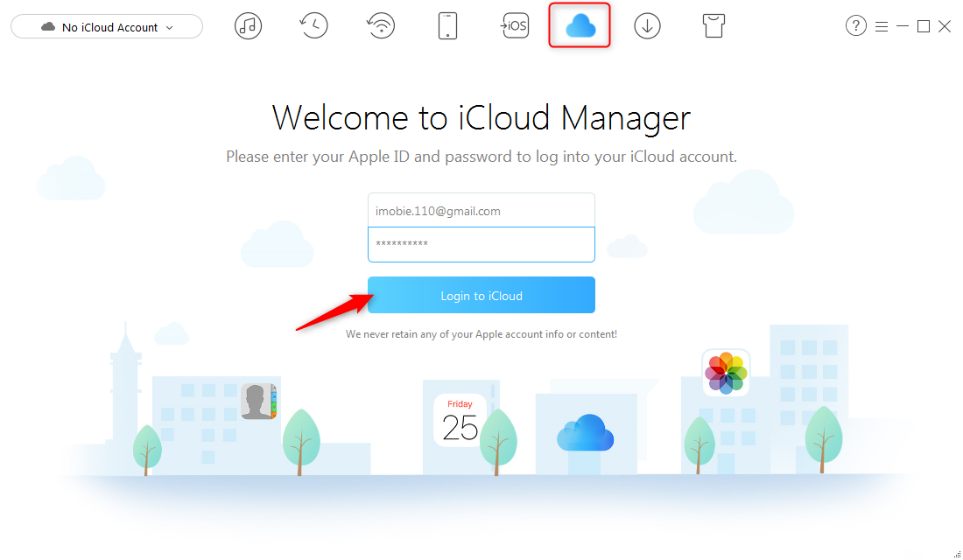Viewport: 963px width, 560px height.
Task: Open the iOS Mover icon
Action: pyautogui.click(x=514, y=25)
